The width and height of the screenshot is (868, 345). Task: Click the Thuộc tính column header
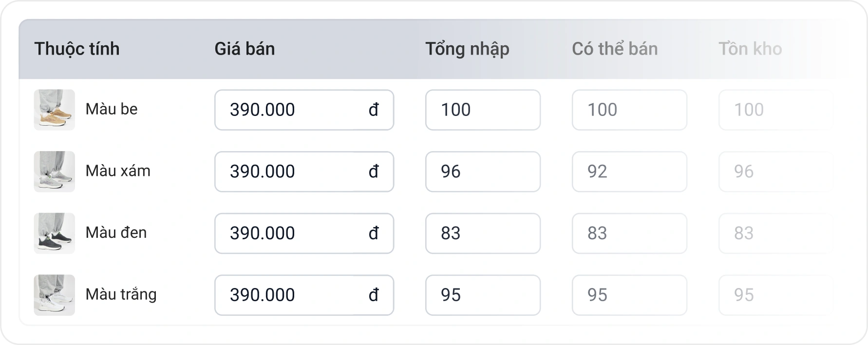point(77,49)
